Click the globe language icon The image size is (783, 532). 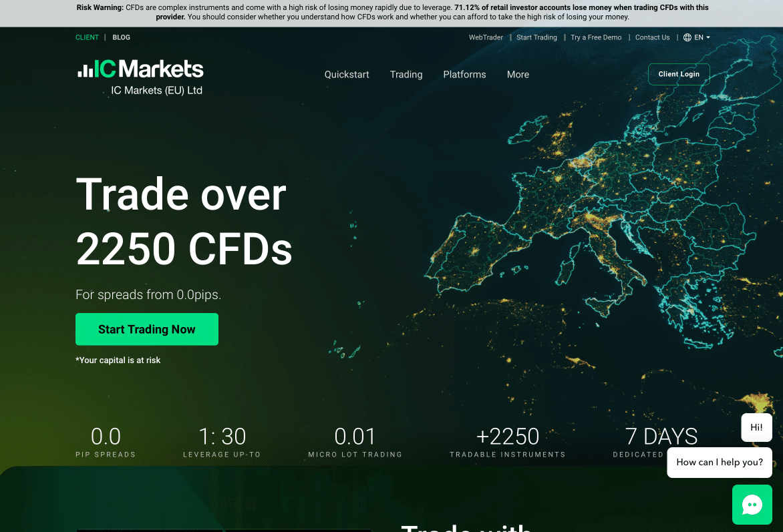[x=687, y=37]
